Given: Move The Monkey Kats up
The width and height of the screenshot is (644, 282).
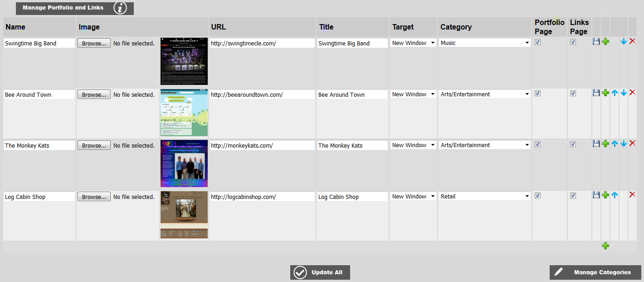Looking at the screenshot, I should (x=615, y=143).
